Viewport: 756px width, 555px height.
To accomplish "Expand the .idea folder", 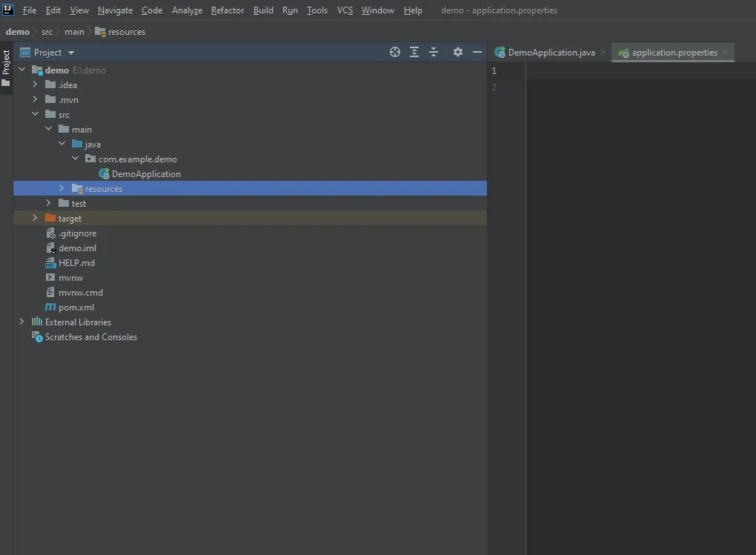I will (35, 84).
